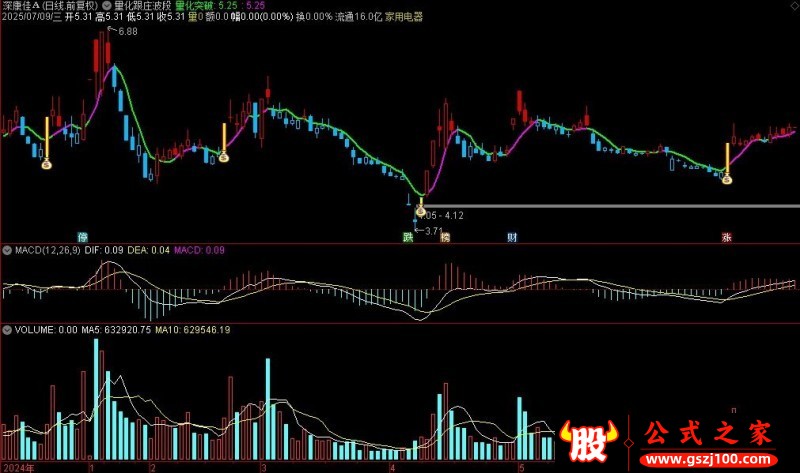Viewport: 800px width, 473px height.
Task: Click the 6.88 high price label
Action: click(x=128, y=33)
